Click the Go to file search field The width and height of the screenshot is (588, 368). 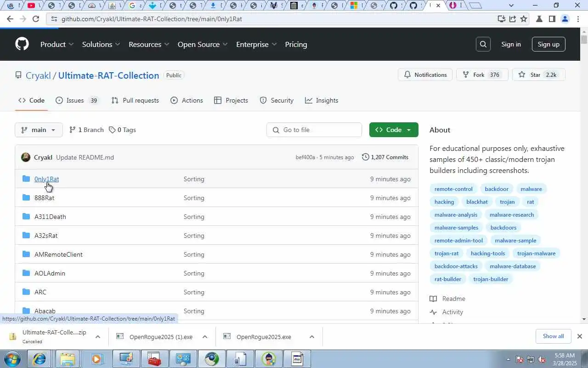pyautogui.click(x=314, y=130)
